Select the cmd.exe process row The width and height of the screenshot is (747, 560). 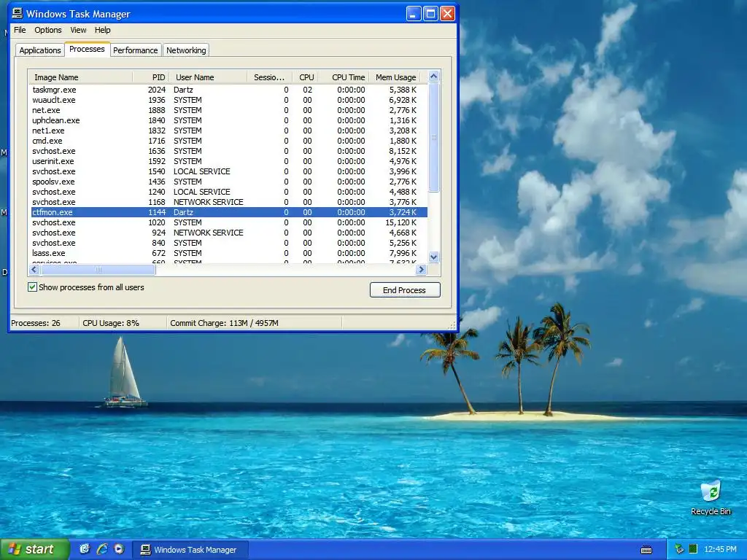click(x=229, y=141)
